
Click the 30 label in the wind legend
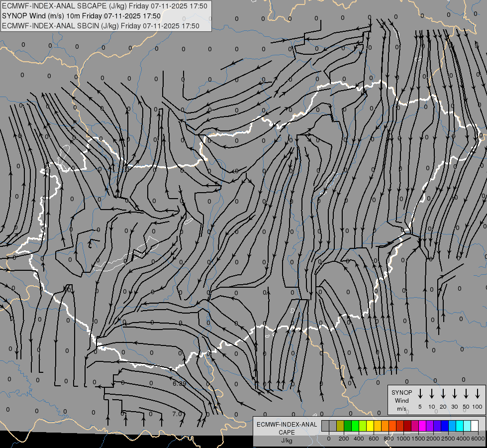[454, 407]
